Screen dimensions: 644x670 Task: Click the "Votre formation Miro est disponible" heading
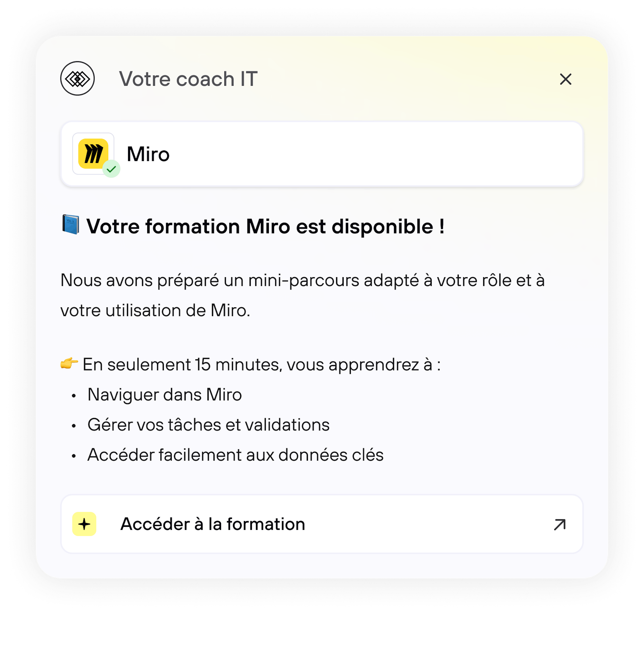[265, 227]
